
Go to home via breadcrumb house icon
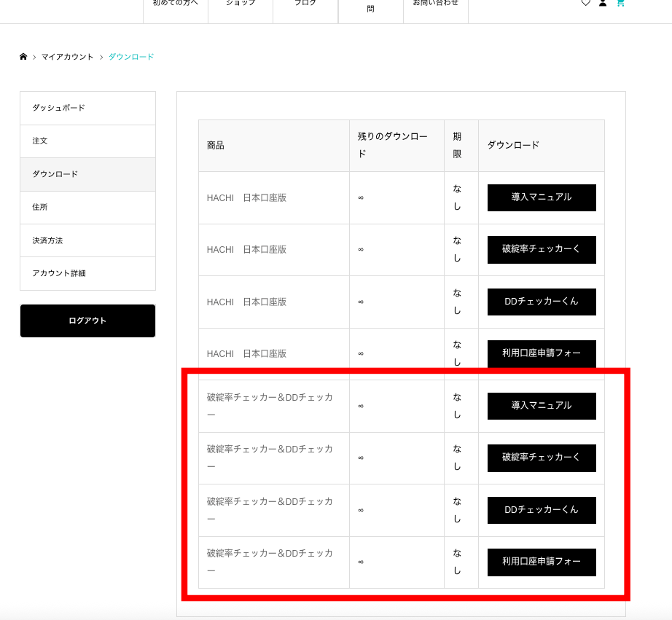[x=23, y=57]
